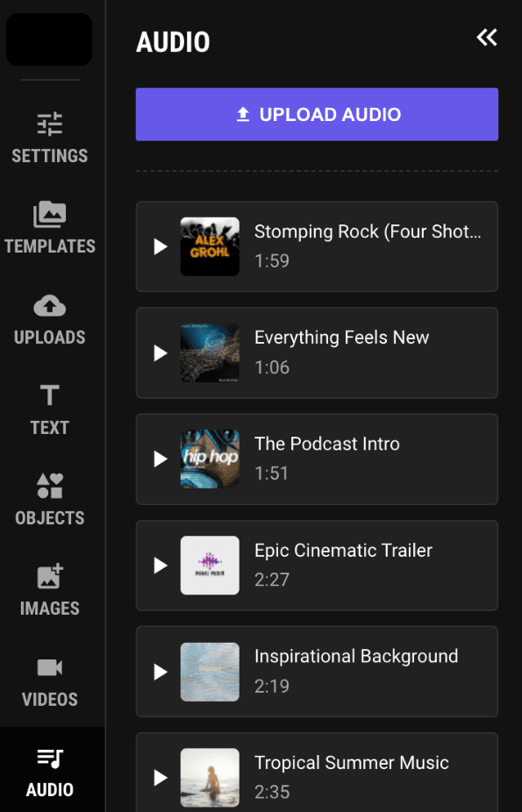Viewport: 522px width, 812px height.
Task: Play the Inspirational Background preview
Action: (x=161, y=673)
